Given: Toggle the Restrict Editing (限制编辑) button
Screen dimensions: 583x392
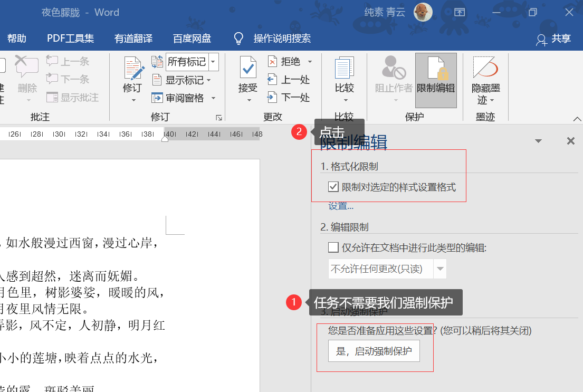Looking at the screenshot, I should tap(436, 80).
